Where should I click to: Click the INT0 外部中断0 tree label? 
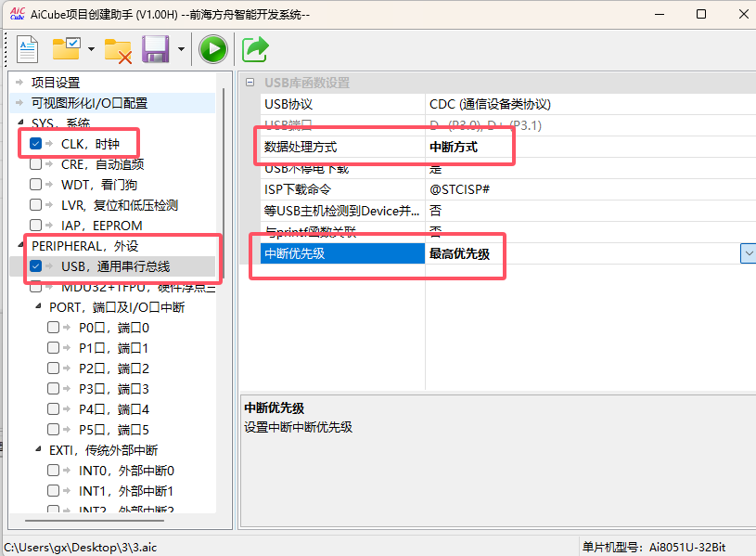[x=126, y=470]
